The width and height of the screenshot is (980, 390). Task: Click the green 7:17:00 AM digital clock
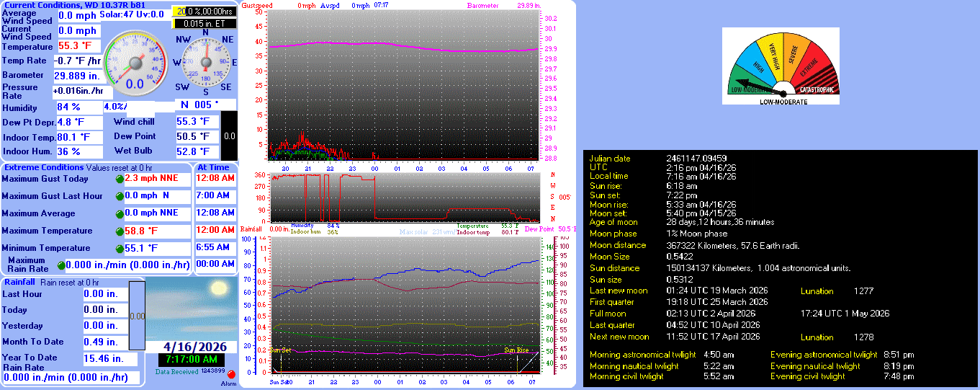click(x=191, y=359)
